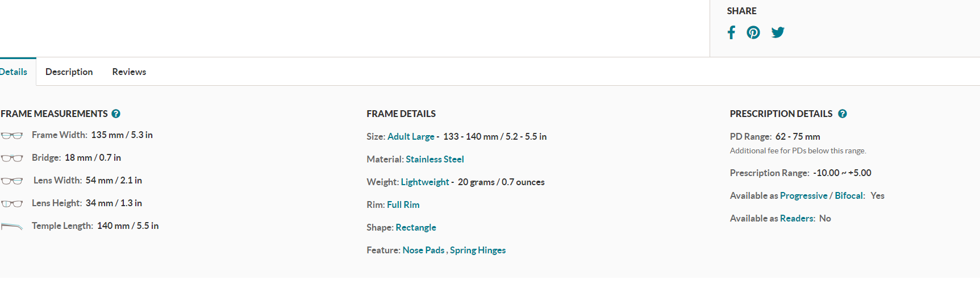This screenshot has width=980, height=284.
Task: Open the Full Rim link
Action: coord(403,204)
